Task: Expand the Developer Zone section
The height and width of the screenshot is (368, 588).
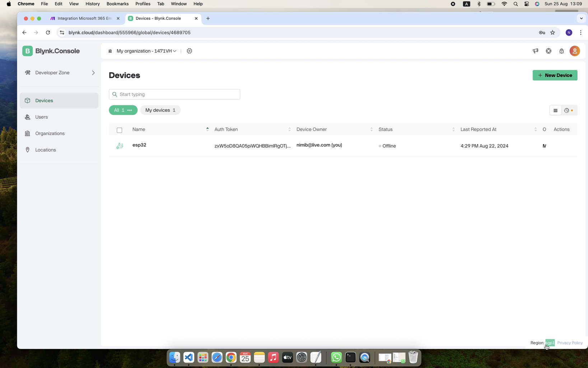Action: (x=59, y=73)
